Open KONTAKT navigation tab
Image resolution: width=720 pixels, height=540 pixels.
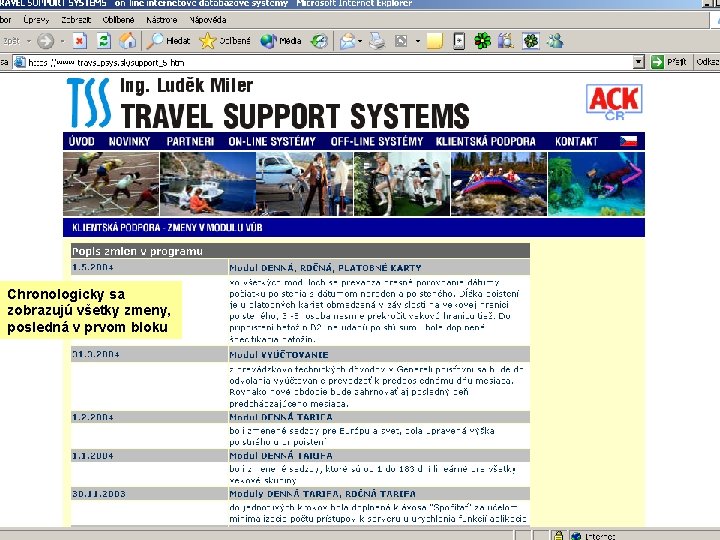tap(576, 141)
